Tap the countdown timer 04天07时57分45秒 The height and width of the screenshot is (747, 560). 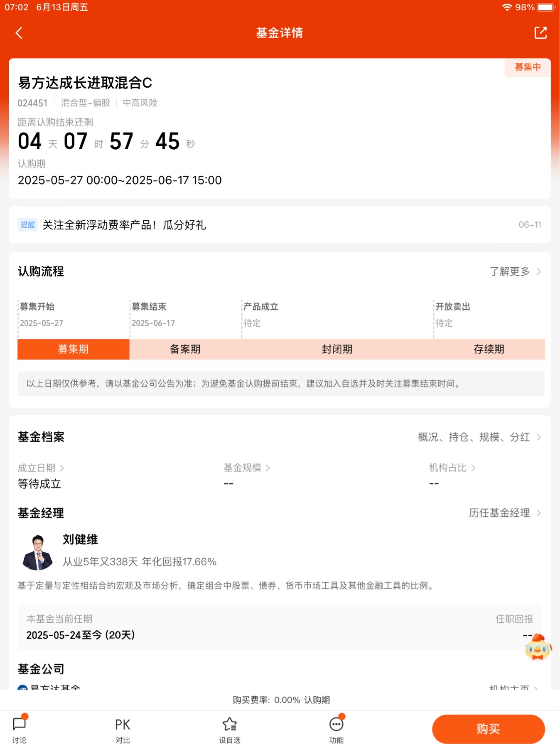[106, 141]
